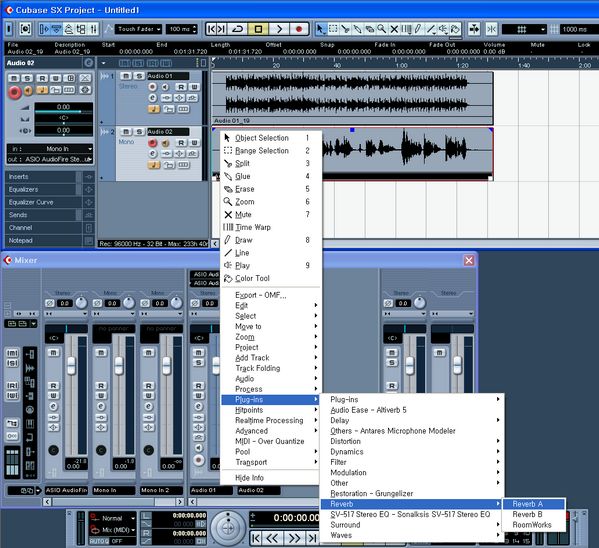This screenshot has width=599, height=548.
Task: Mute the Audio 02 track
Action: point(126,131)
